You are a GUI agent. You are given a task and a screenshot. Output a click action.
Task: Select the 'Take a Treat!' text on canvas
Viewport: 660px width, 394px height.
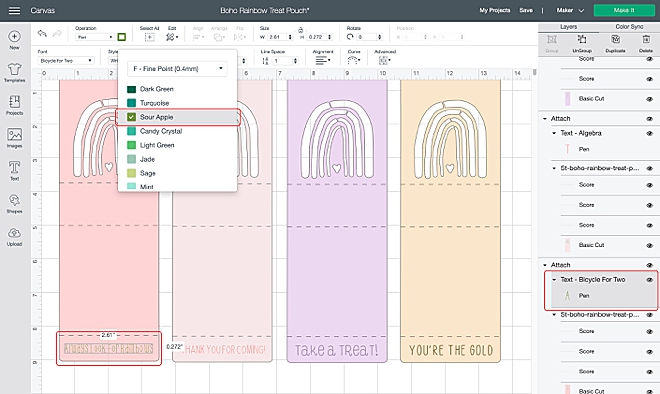click(337, 350)
